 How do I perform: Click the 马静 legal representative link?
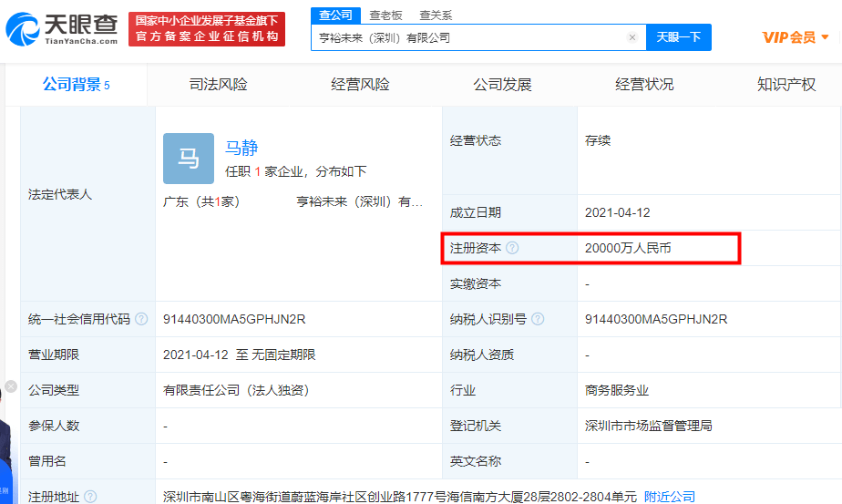coord(241,148)
